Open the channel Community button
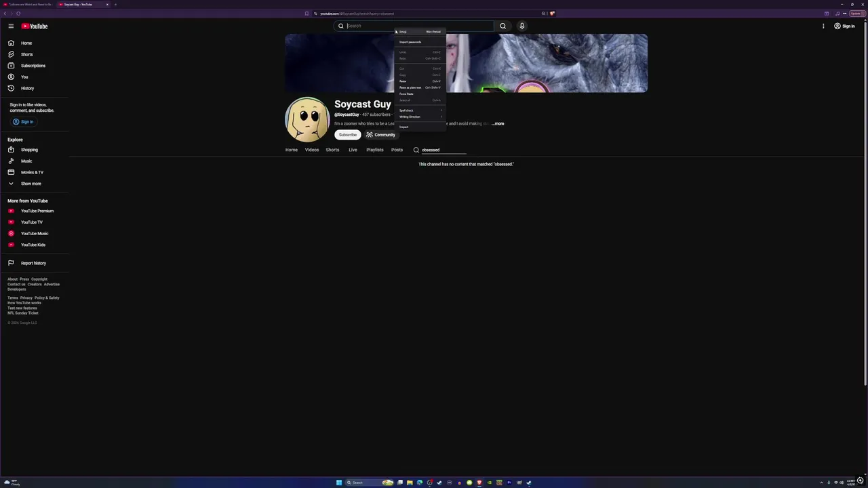 click(380, 135)
